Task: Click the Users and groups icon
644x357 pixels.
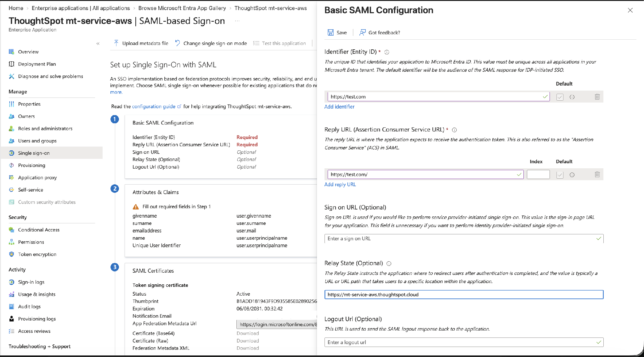Action: (12, 141)
